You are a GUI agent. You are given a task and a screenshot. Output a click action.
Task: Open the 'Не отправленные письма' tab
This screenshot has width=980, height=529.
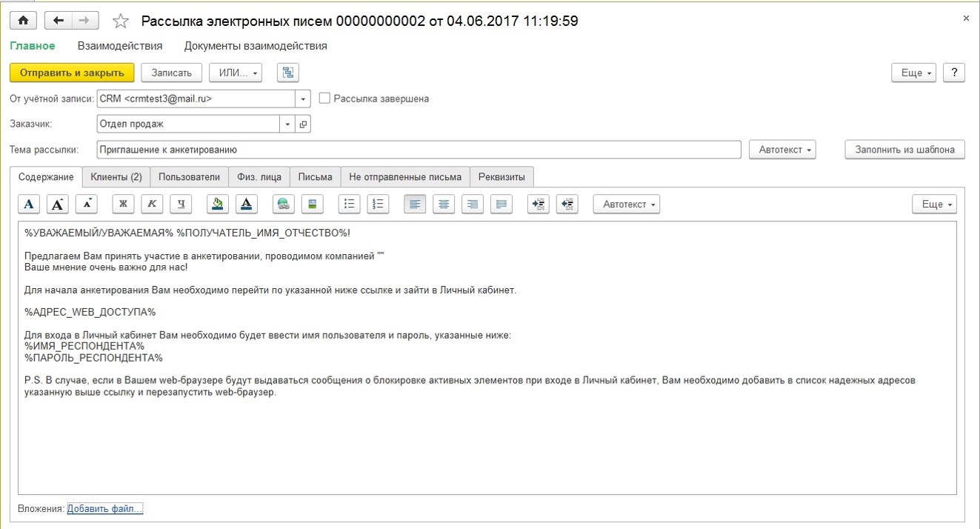405,177
